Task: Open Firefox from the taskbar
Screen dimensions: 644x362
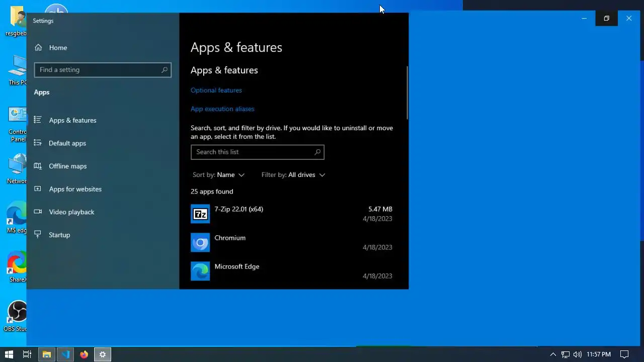Action: coord(84,354)
